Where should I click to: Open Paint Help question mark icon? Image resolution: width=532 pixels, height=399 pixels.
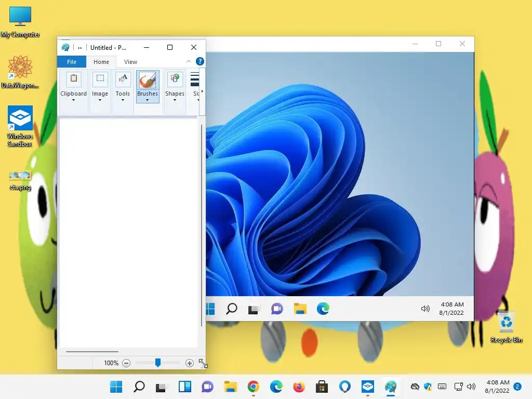[x=200, y=61]
